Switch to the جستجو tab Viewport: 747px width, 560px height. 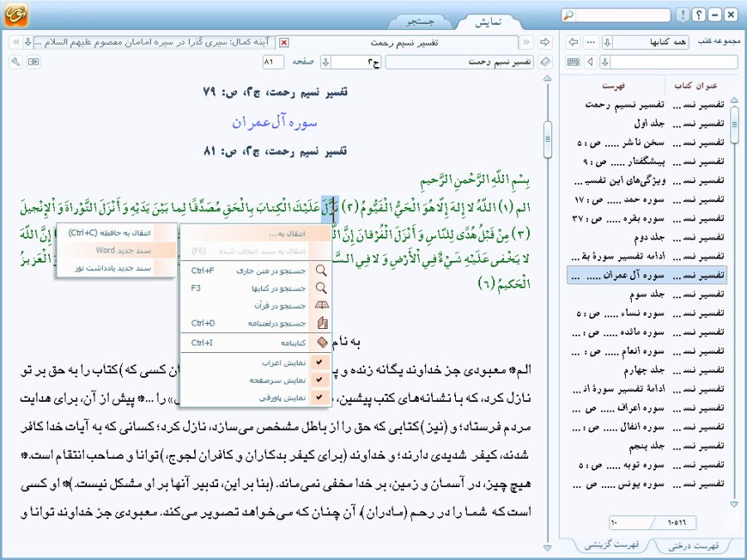click(420, 22)
